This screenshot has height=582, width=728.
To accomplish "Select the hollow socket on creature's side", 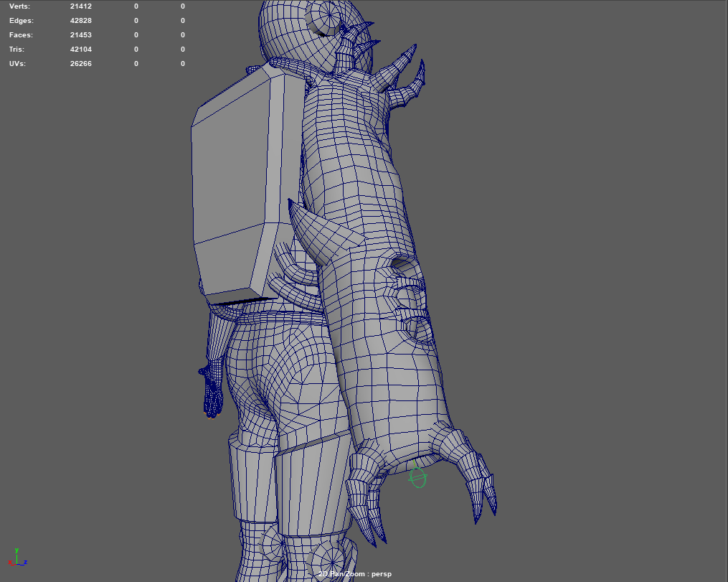I will tap(403, 266).
